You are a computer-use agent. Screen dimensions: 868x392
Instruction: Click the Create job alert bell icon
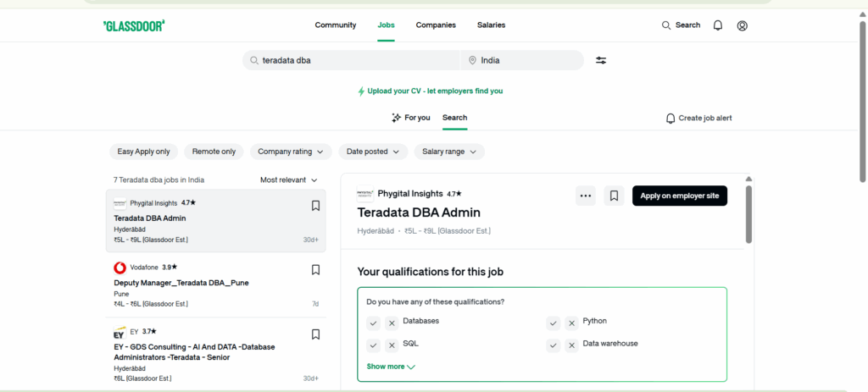coord(670,119)
